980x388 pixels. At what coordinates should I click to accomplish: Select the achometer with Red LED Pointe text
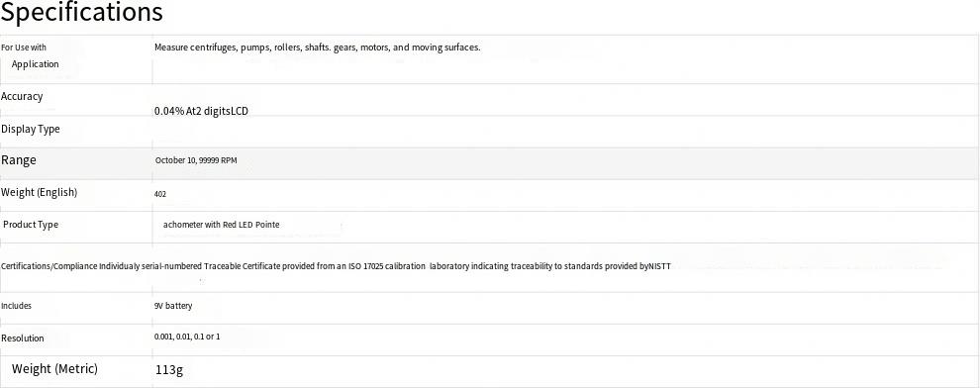coord(222,225)
